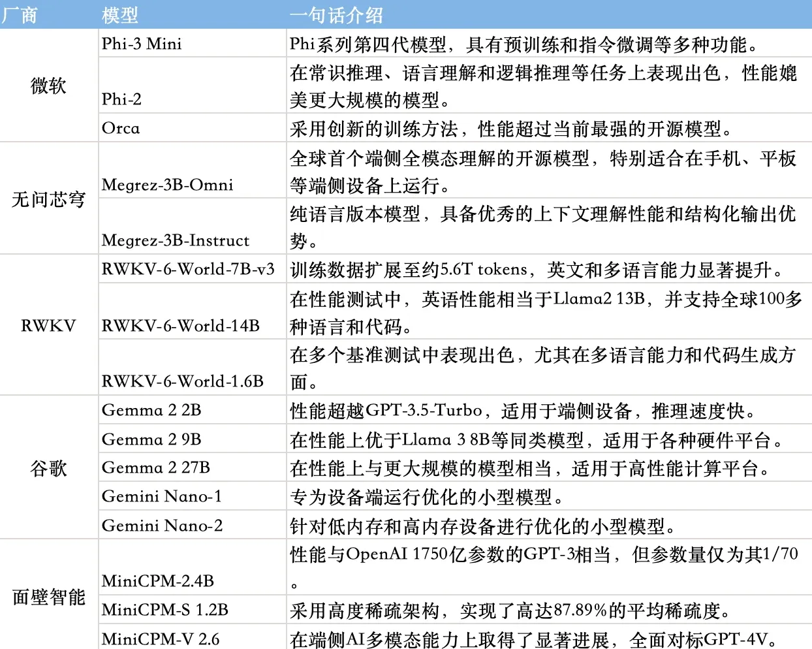This screenshot has height=649, width=812.
Task: Select the 微软 vendor cell
Action: 47,85
